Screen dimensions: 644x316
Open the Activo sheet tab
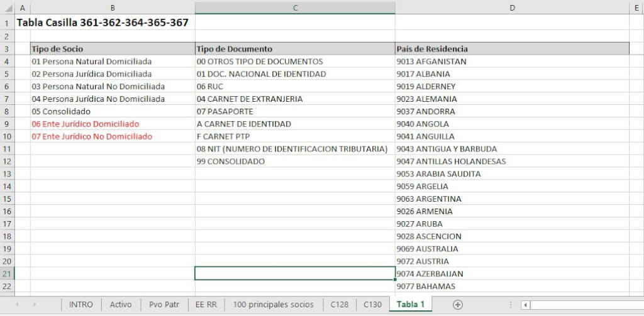[121, 305]
